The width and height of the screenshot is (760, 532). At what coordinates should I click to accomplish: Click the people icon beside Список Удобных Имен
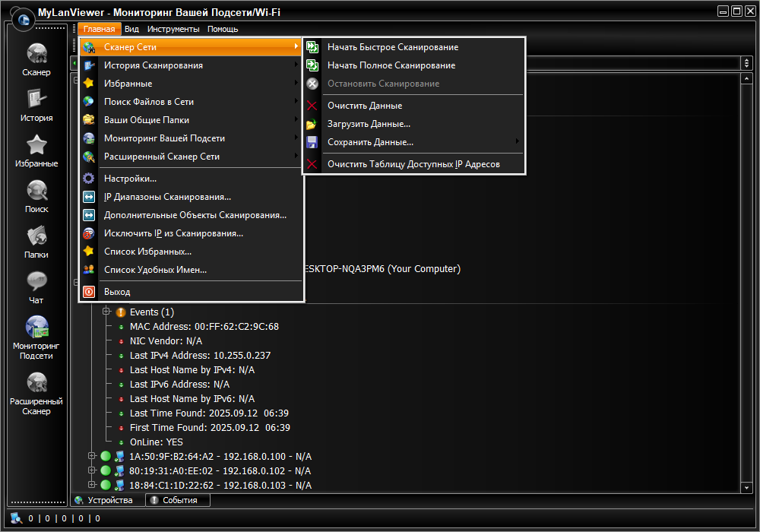89,270
